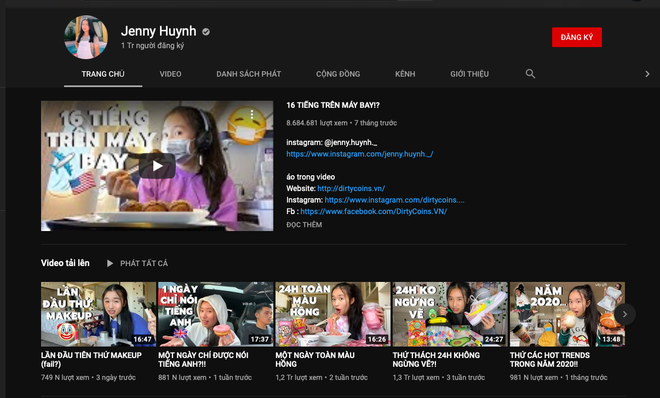Screen dimensions: 660x398
Task: Open the NĂM 2020 hot trends thumbnail
Action: tap(567, 314)
